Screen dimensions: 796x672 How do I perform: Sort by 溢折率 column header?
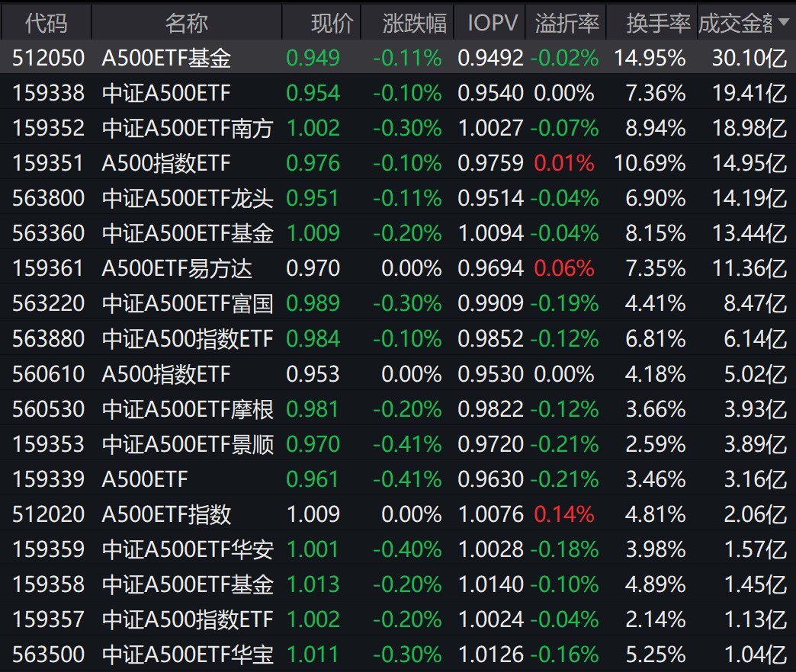click(567, 24)
